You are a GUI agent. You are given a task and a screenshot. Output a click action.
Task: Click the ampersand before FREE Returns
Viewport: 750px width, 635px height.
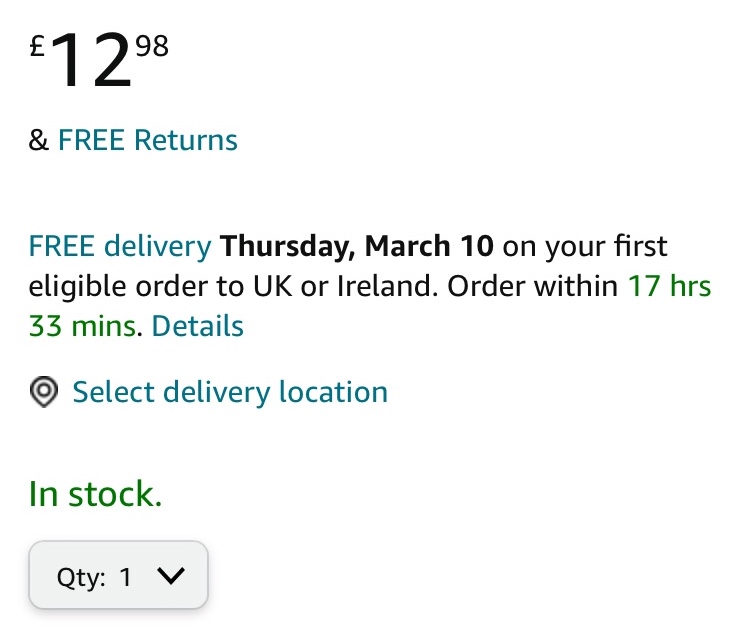point(39,140)
